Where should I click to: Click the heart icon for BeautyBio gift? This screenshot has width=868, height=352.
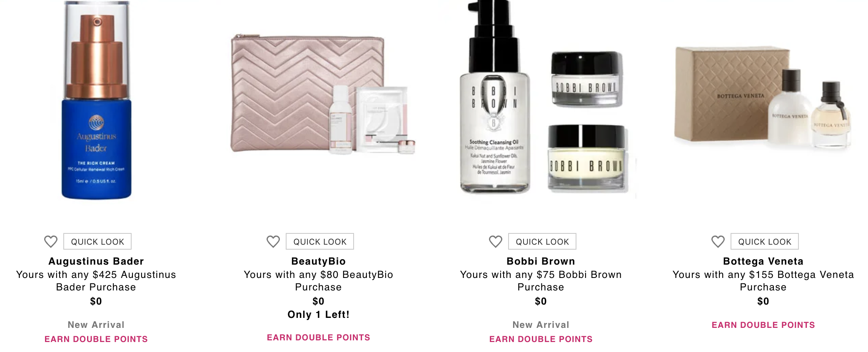[273, 241]
